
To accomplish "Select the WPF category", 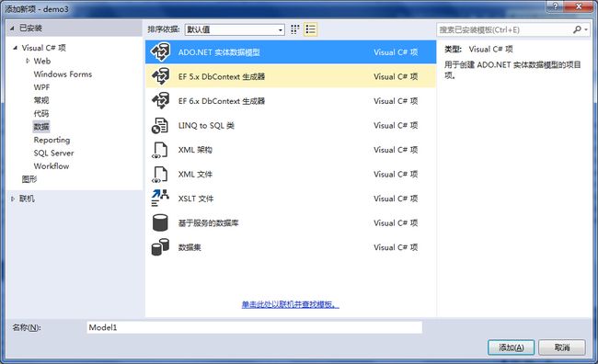I will [41, 87].
